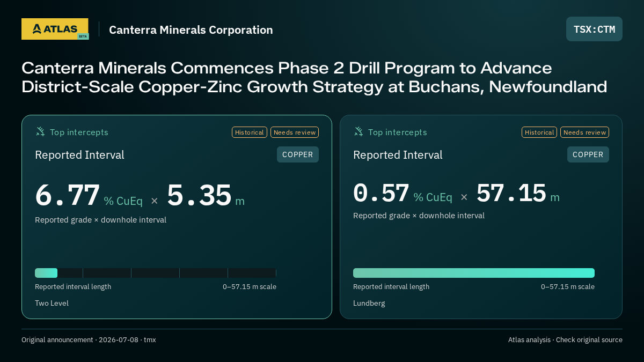
Task: Click Atlas analysis Check original source text
Action: tap(565, 339)
